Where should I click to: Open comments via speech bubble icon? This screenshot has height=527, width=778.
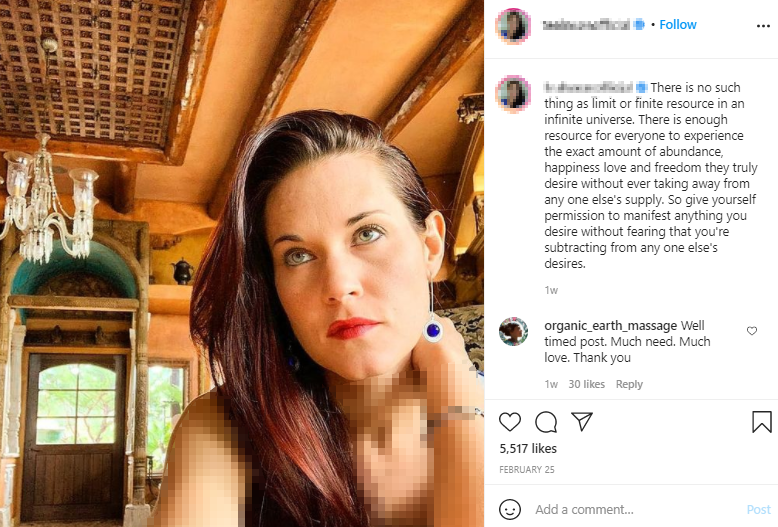[x=546, y=421]
